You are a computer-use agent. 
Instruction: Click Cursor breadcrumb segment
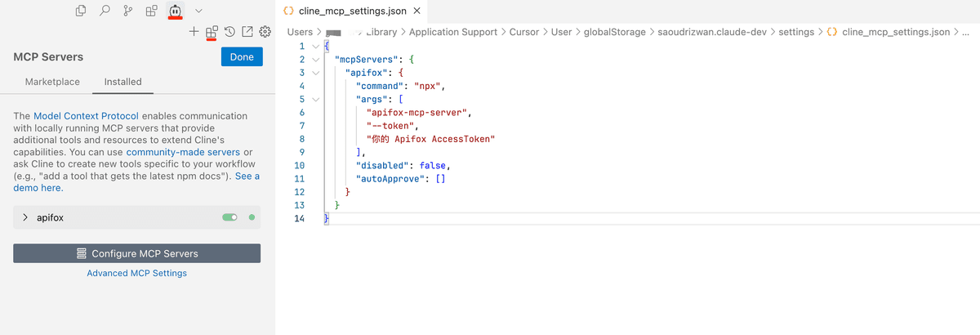click(x=523, y=32)
